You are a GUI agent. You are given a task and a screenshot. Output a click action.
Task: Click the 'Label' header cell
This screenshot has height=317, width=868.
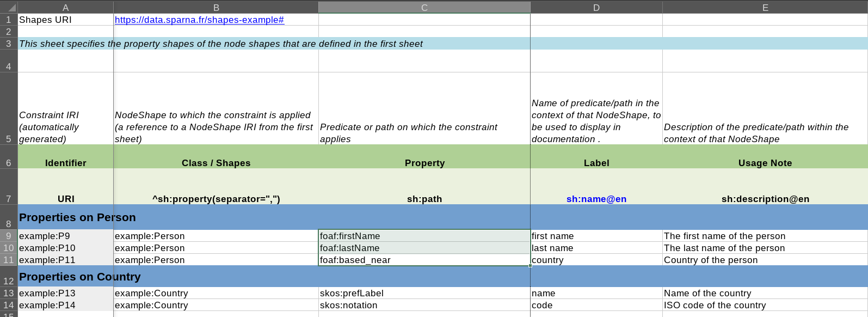[596, 157]
